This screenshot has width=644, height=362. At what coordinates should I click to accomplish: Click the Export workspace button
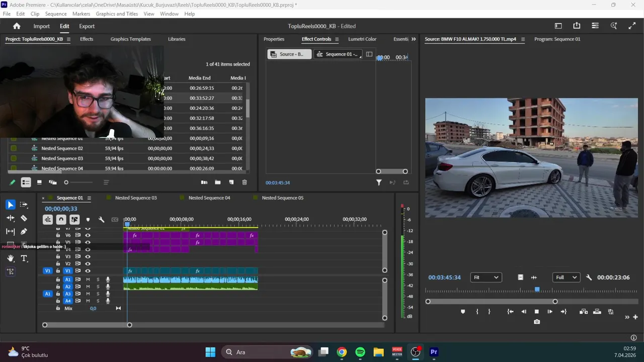pyautogui.click(x=87, y=26)
